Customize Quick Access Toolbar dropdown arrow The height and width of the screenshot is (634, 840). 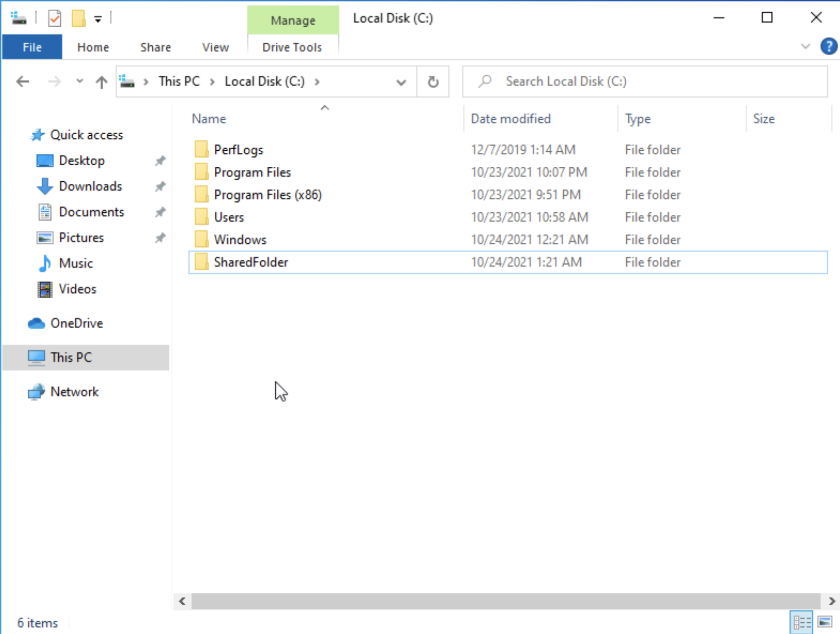point(98,20)
